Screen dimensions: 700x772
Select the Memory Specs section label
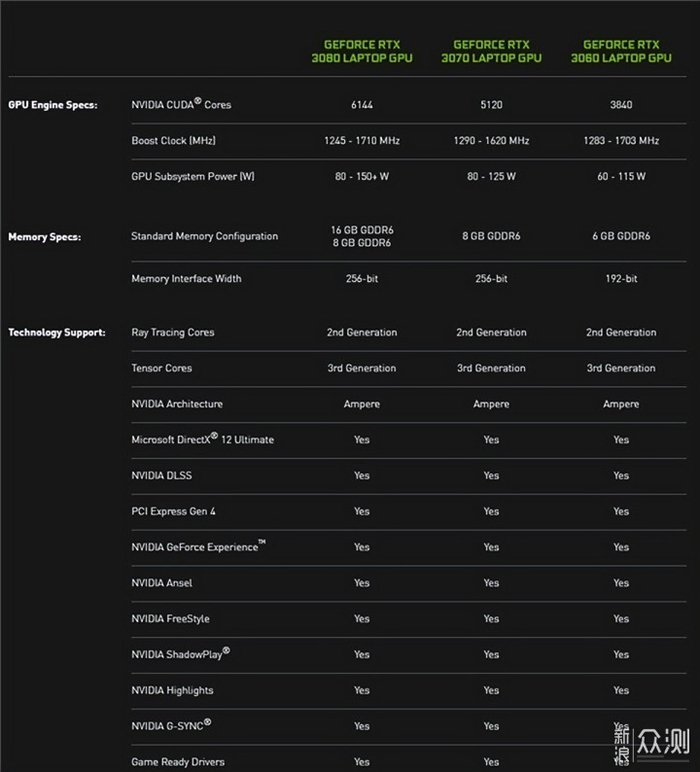45,237
